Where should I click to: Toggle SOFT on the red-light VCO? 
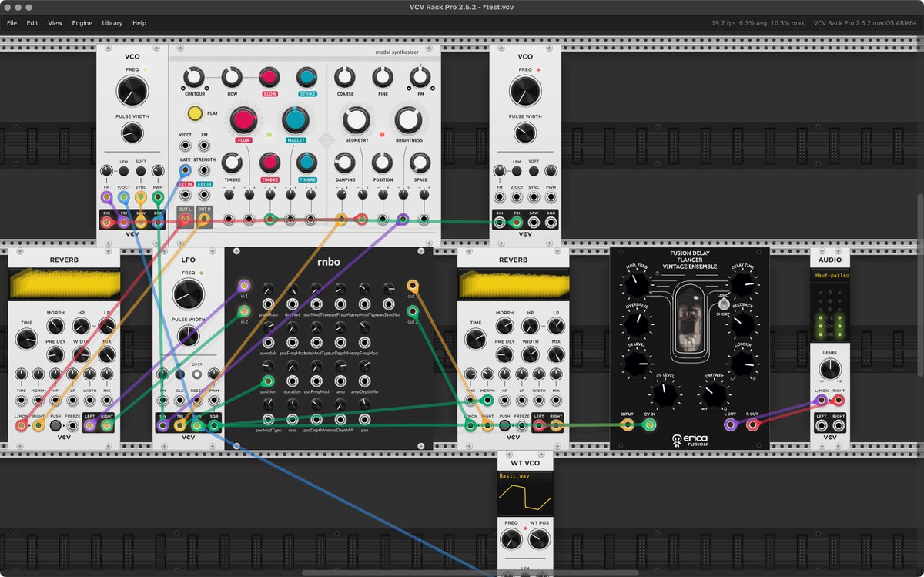(534, 171)
